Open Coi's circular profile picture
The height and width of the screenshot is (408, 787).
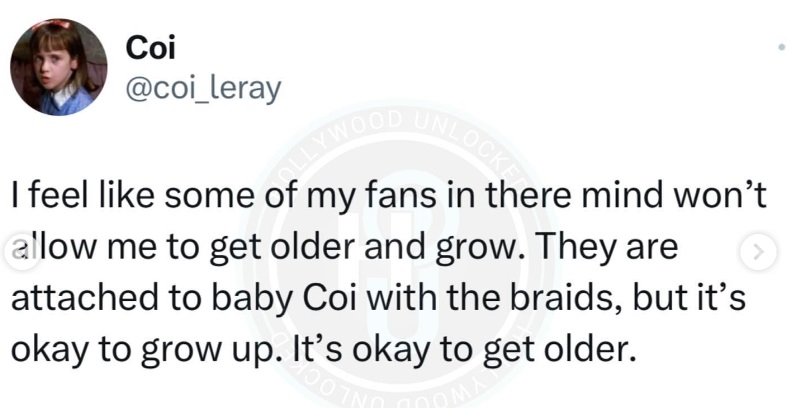click(59, 67)
